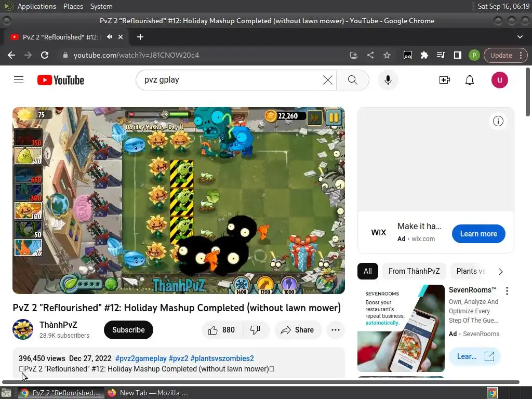Open Chrome three-dot menu
The height and width of the screenshot is (399, 532).
[x=521, y=55]
